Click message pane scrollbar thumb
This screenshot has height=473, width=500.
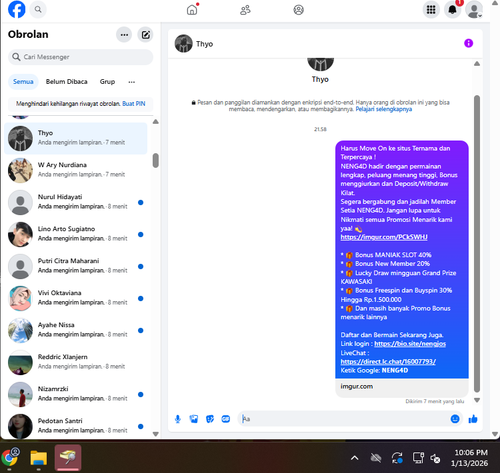[477, 244]
